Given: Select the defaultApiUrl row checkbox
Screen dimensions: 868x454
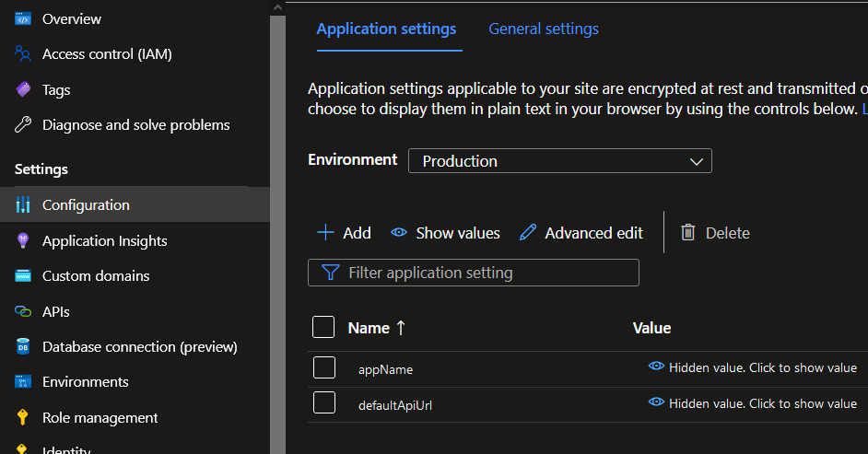Looking at the screenshot, I should 323,403.
